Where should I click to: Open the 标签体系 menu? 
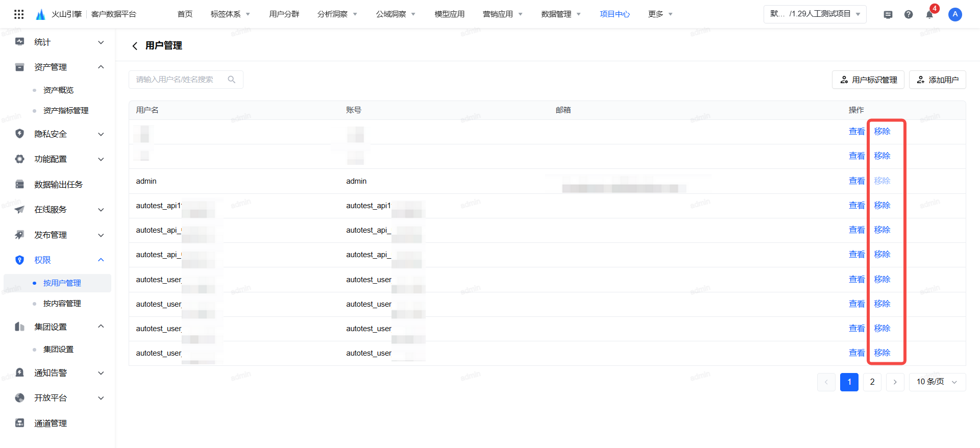pyautogui.click(x=230, y=14)
